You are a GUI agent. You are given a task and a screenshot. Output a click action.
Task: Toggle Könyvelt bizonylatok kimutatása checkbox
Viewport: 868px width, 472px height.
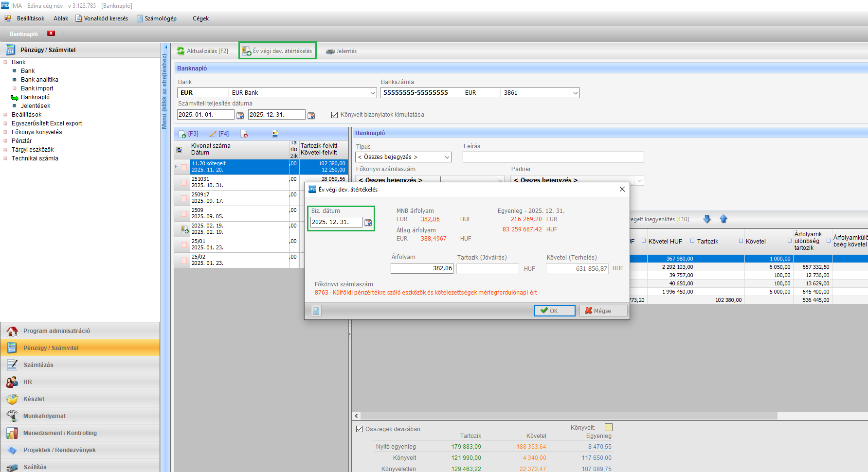point(334,115)
